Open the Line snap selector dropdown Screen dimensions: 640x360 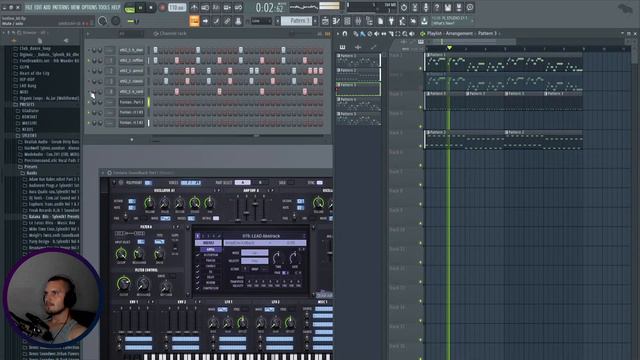[260, 21]
